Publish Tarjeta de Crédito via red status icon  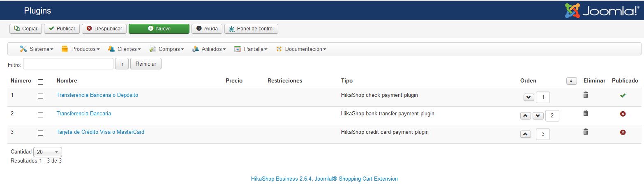tap(623, 132)
